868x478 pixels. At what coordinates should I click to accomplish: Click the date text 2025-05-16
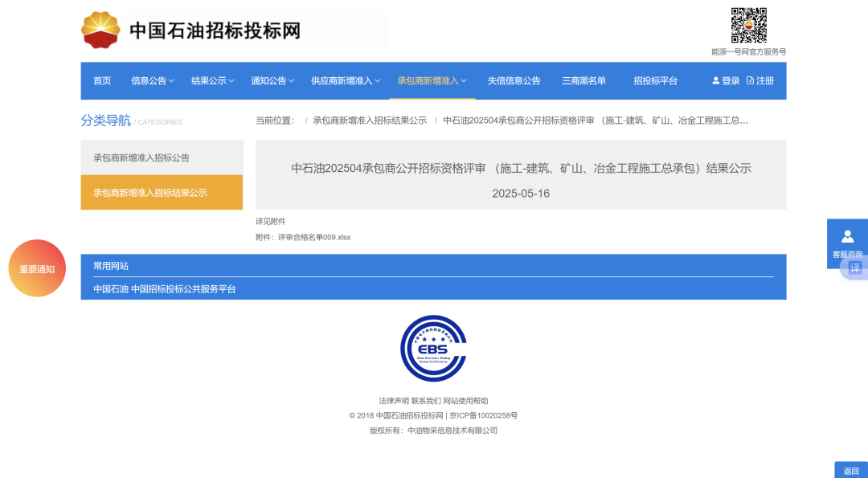(521, 194)
